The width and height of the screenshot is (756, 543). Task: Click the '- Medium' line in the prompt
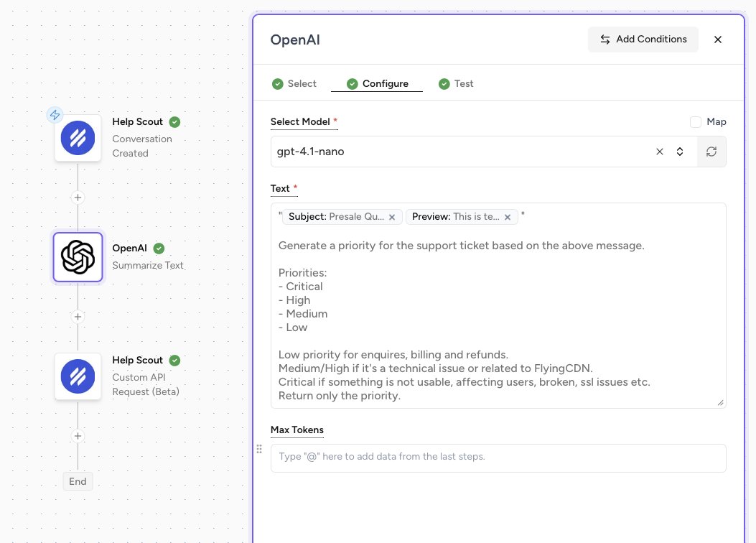tap(303, 314)
